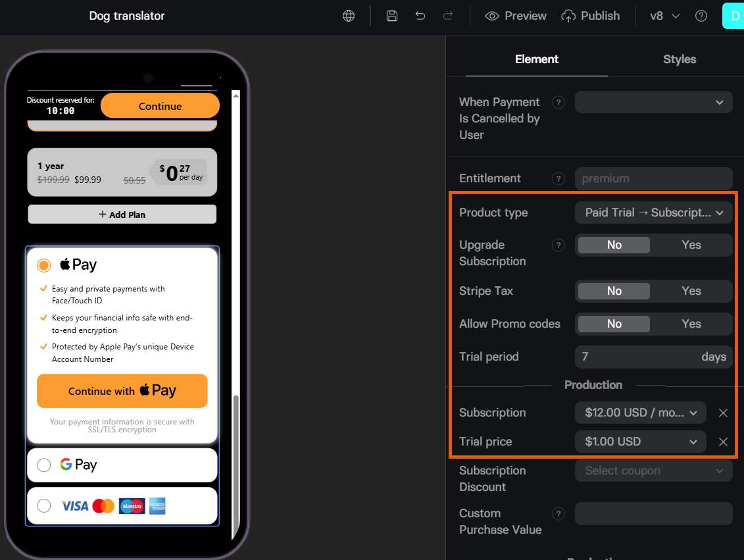Open the help question mark in top bar
This screenshot has width=744, height=560.
coord(701,16)
